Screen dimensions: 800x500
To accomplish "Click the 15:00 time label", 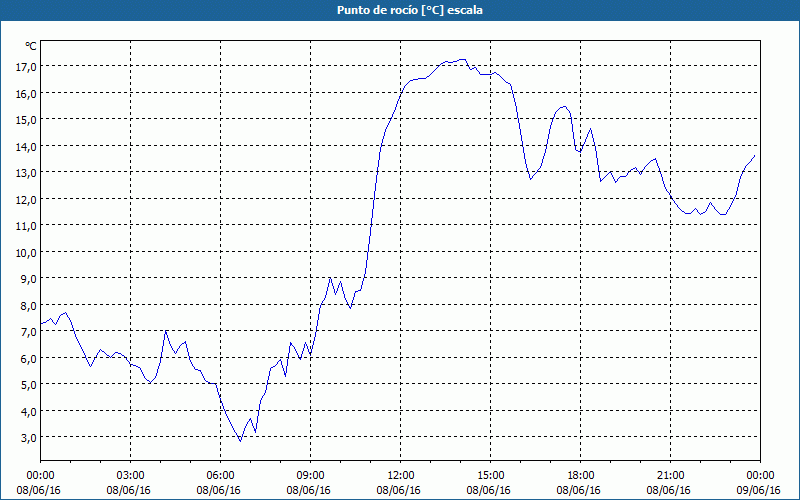I will pos(490,476).
